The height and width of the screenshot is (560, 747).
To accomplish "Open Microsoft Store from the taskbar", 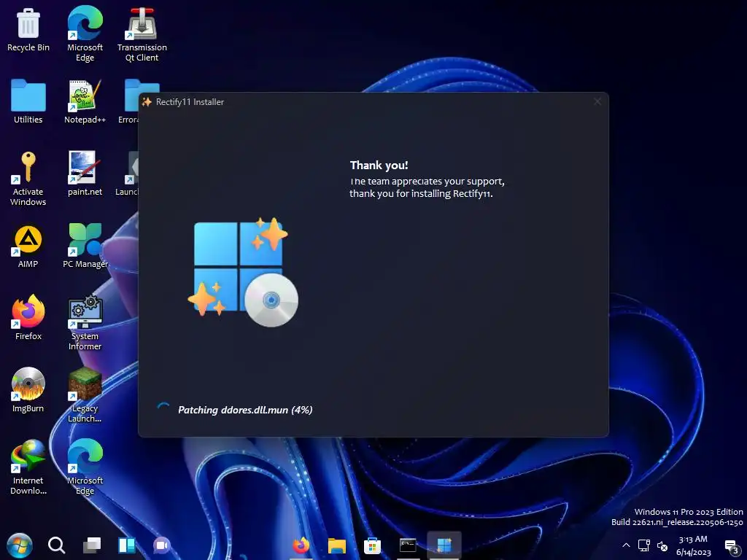I will click(372, 545).
